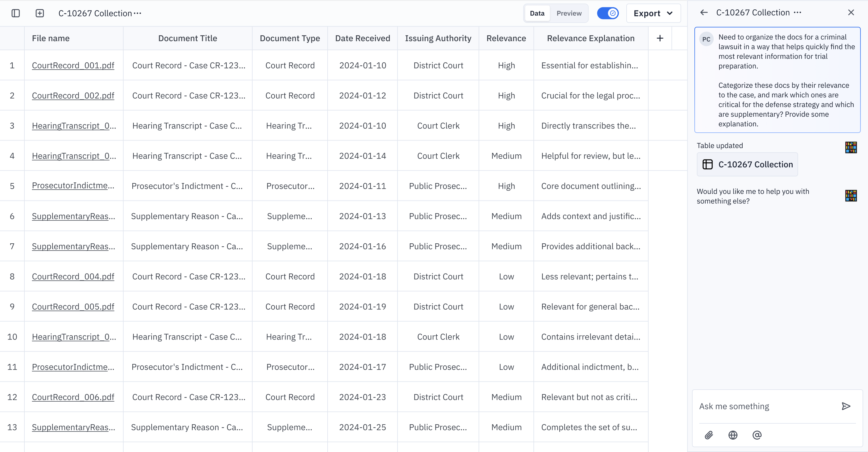Open the ellipsis menu next to the chat panel title

(797, 12)
